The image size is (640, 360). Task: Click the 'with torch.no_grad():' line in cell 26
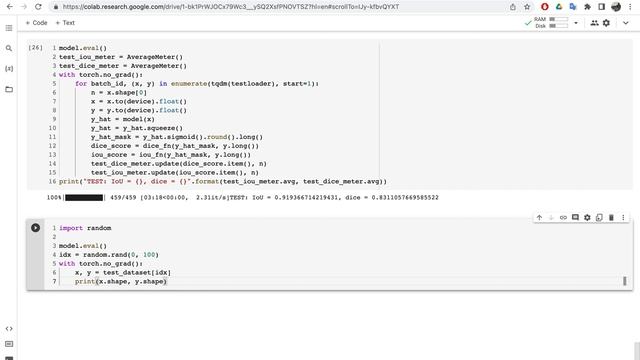pyautogui.click(x=101, y=75)
